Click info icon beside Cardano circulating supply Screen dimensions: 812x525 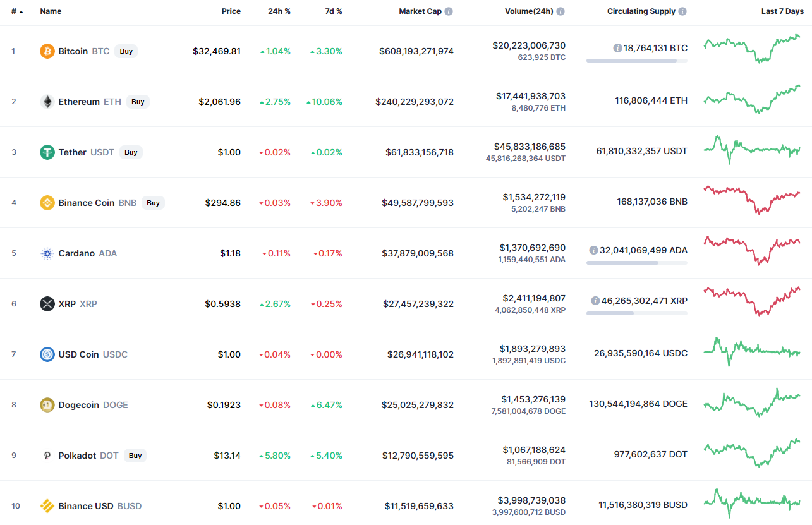coord(593,250)
